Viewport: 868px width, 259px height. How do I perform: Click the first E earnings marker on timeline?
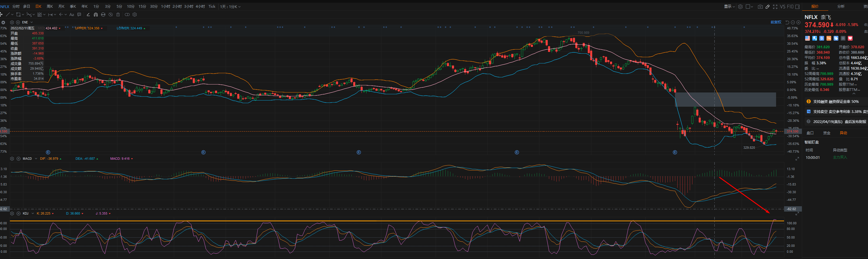48,152
